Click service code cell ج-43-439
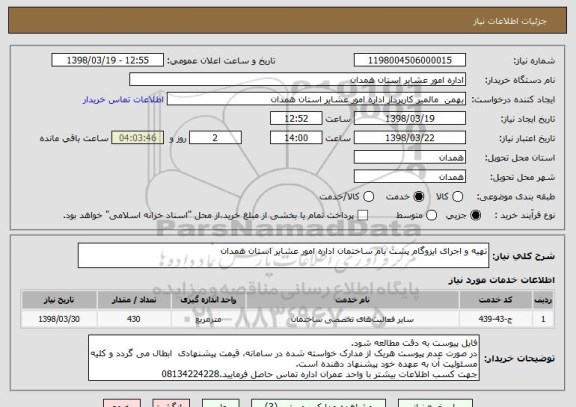The width and height of the screenshot is (576, 407). tap(496, 319)
